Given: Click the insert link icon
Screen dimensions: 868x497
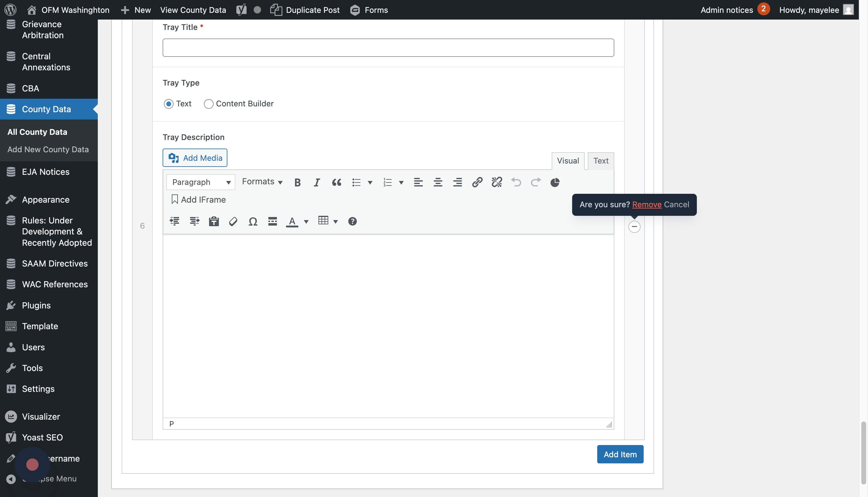Looking at the screenshot, I should tap(477, 182).
